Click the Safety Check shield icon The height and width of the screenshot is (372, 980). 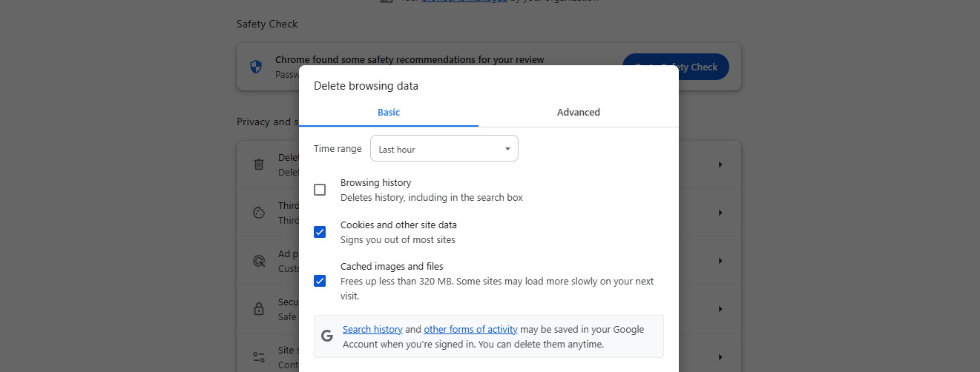pos(256,67)
